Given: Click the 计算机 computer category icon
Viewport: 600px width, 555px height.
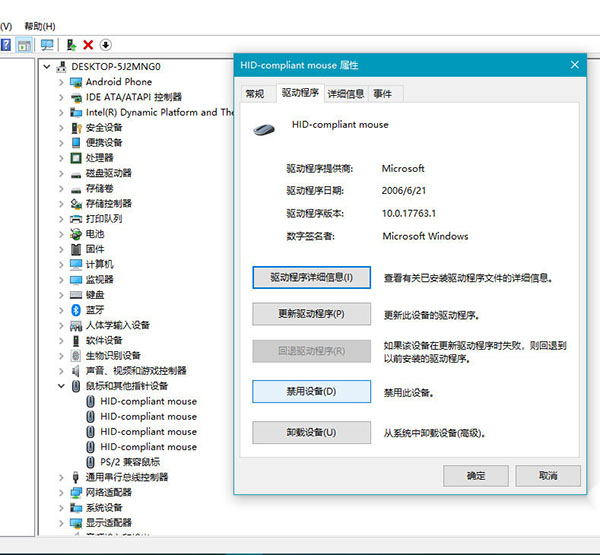Looking at the screenshot, I should pyautogui.click(x=76, y=264).
